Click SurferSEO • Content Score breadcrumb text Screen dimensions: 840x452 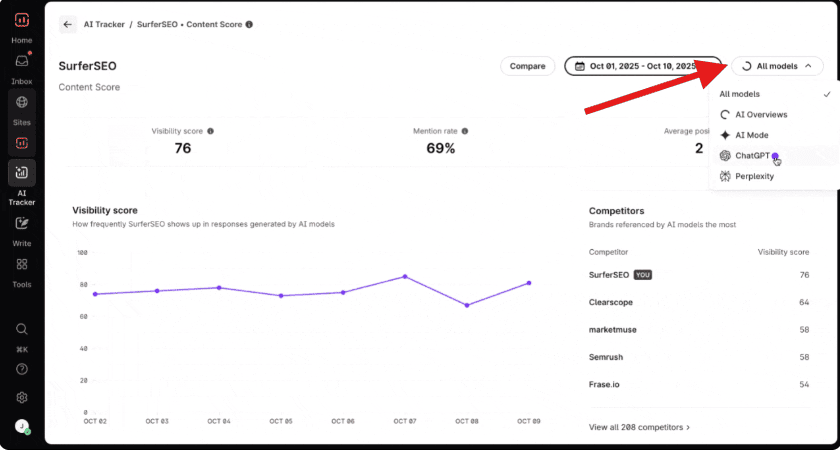pos(189,24)
